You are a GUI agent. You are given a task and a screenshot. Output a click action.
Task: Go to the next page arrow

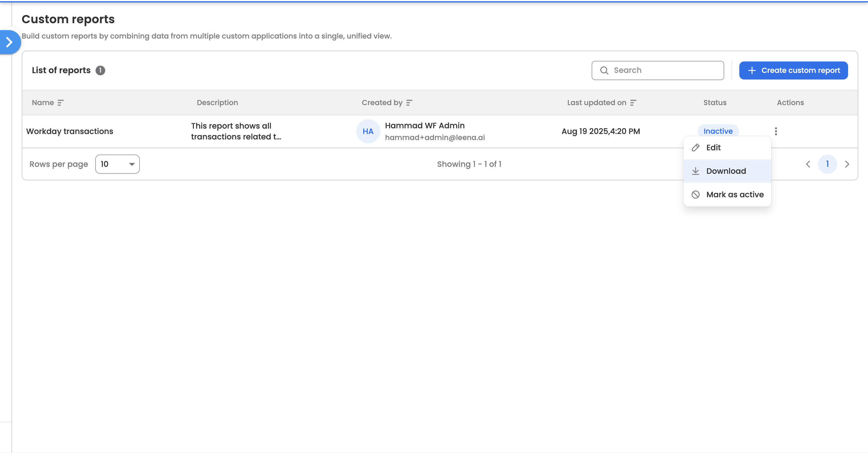847,164
